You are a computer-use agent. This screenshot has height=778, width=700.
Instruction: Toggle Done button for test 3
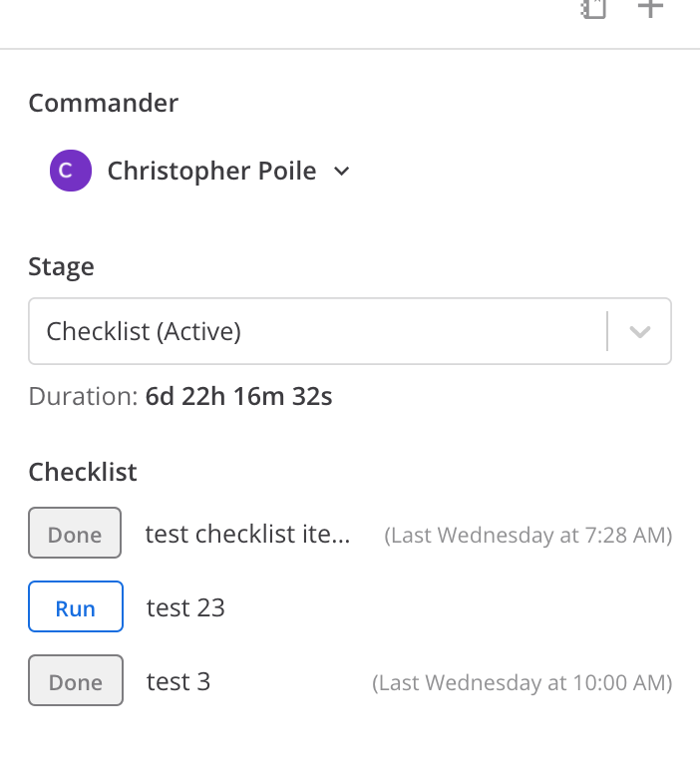[x=75, y=682]
